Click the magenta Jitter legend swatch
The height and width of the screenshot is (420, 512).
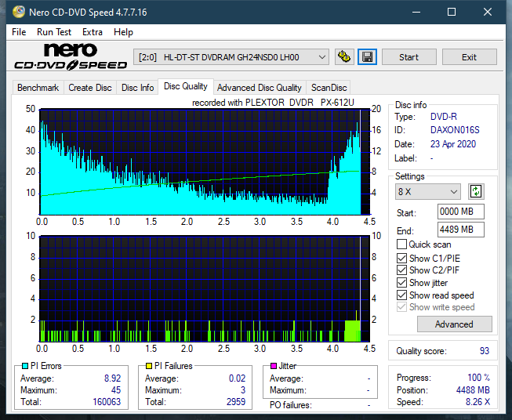tap(274, 366)
